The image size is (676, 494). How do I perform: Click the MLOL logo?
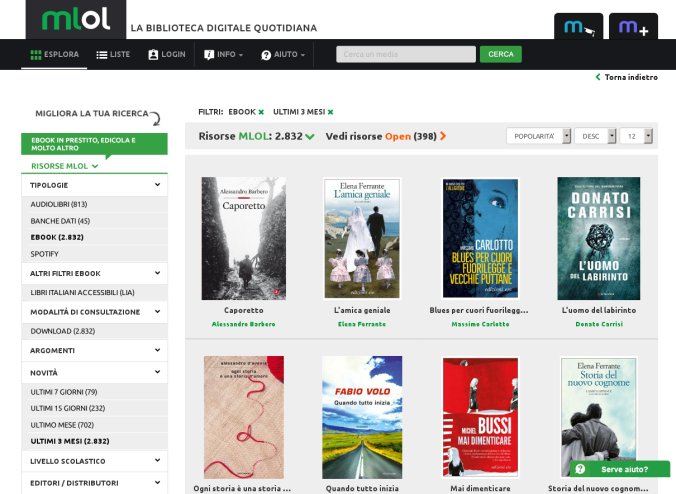[x=76, y=19]
